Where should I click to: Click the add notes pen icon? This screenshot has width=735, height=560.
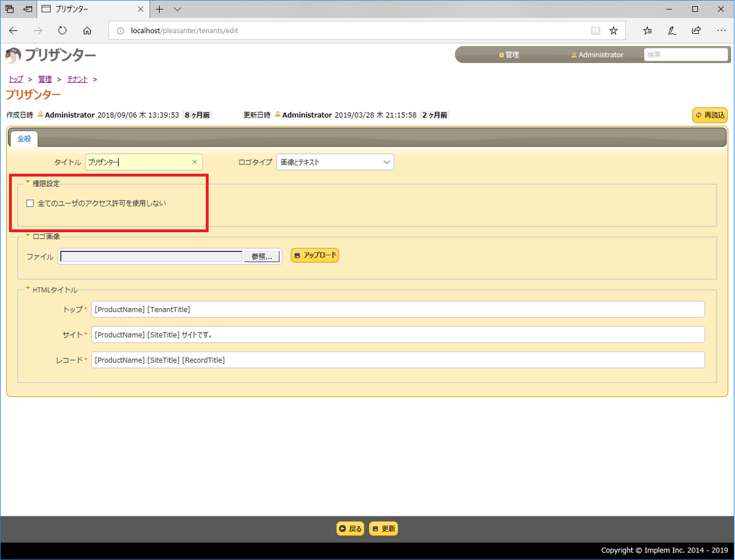(x=672, y=30)
